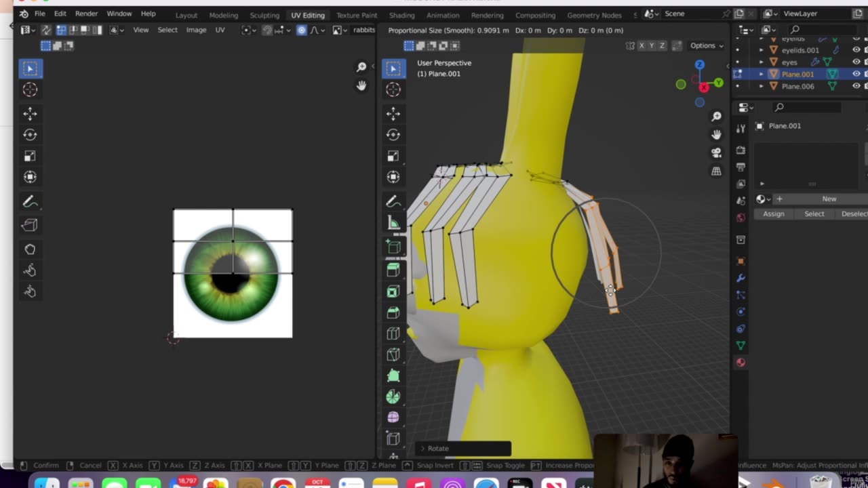Screen dimensions: 868x488
Task: Switch perspective/orthographic grid icon in viewport
Action: click(x=716, y=171)
